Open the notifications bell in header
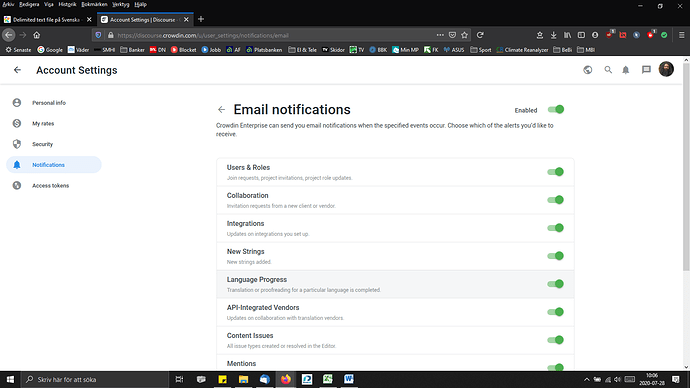The height and width of the screenshot is (388, 690). (x=626, y=70)
